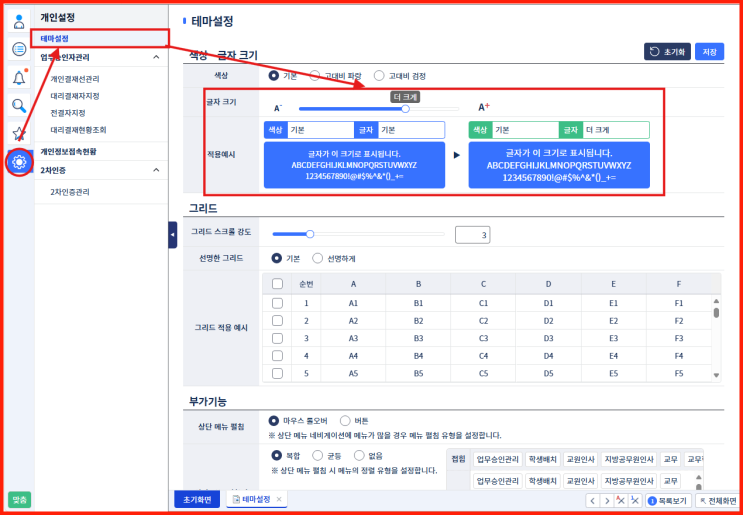The width and height of the screenshot is (743, 515).
Task: Click the 전체화면 fullscreen button
Action: pos(718,500)
